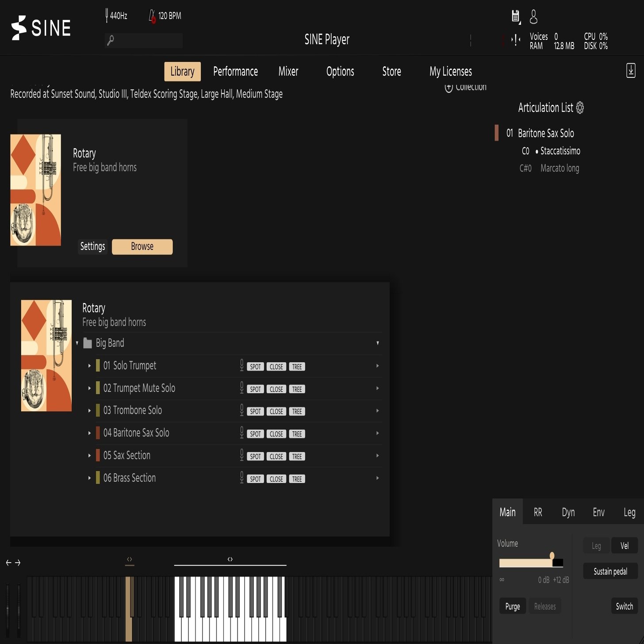
Task: Click the Rotary cover thumbnail in upper card
Action: click(x=35, y=190)
